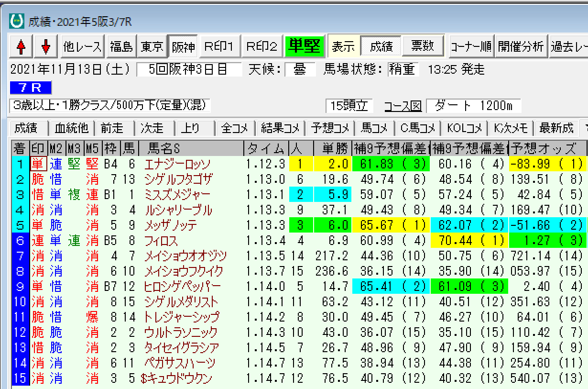Viewport: 588px width, 389px height.
Task: Sort by the 単勝 column header
Action: [332, 148]
